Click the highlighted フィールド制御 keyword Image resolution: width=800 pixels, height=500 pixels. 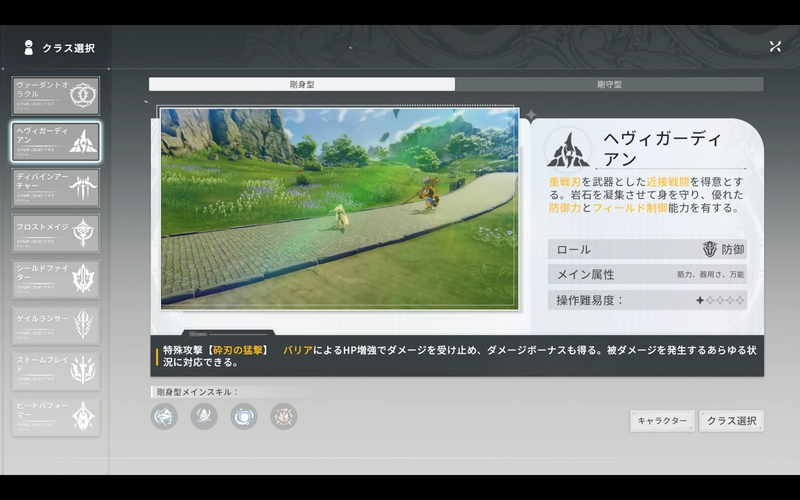tap(630, 208)
